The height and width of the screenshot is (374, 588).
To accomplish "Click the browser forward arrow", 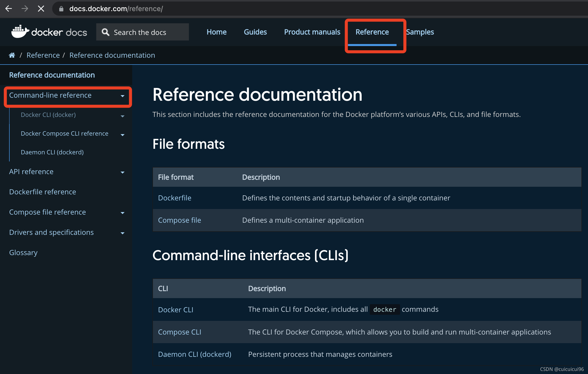I will tap(25, 9).
